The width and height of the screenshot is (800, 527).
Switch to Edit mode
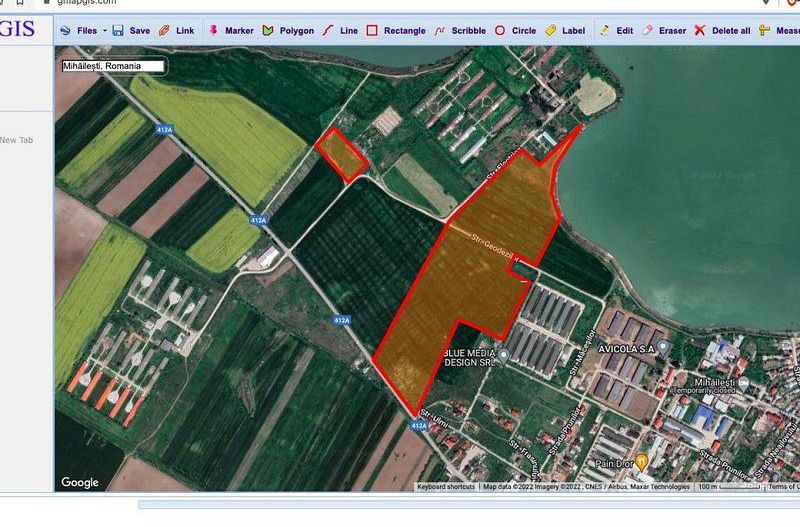point(616,31)
